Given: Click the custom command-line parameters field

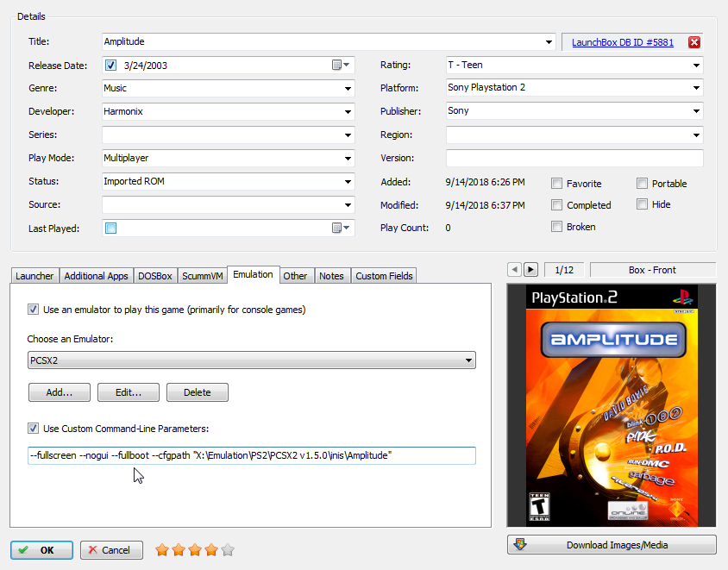Looking at the screenshot, I should click(x=252, y=455).
